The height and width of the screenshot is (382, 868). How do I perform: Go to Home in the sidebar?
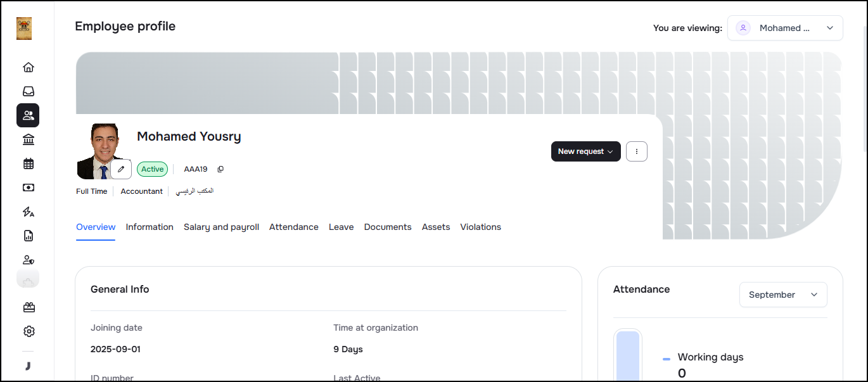click(28, 67)
